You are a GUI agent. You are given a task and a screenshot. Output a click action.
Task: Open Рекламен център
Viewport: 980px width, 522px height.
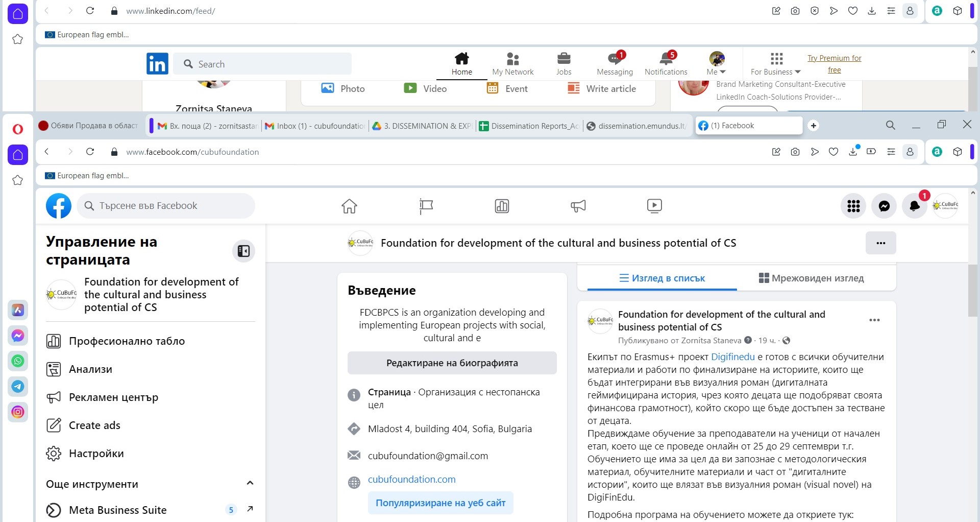point(151,397)
